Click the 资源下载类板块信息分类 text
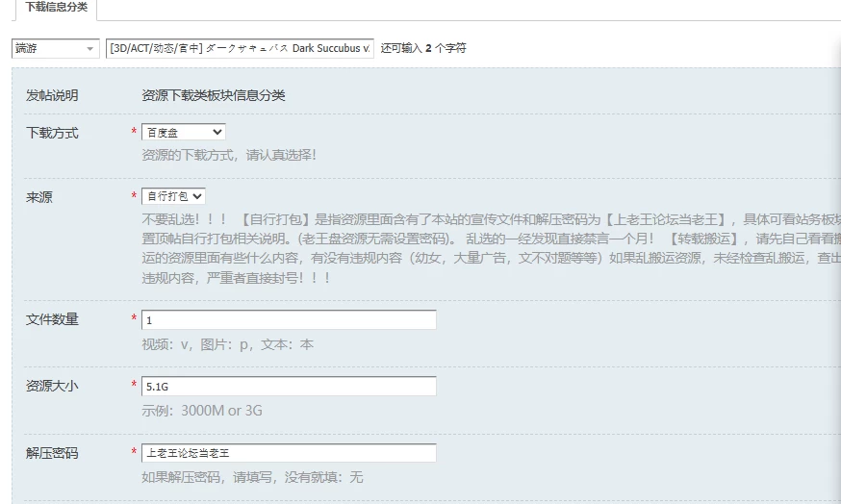This screenshot has width=841, height=504. tap(214, 95)
